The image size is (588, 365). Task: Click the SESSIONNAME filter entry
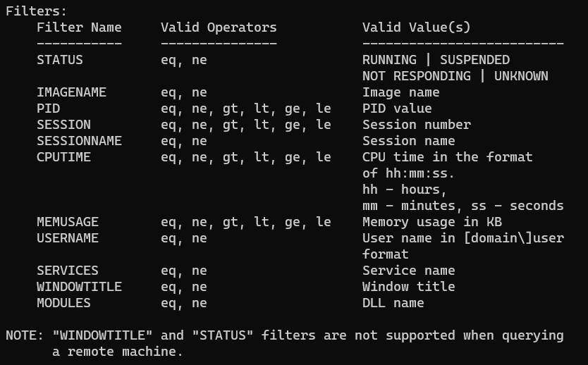coord(79,141)
